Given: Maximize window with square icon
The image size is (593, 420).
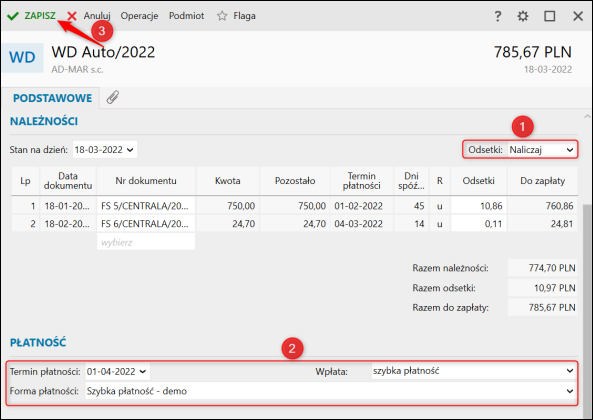Looking at the screenshot, I should (x=550, y=16).
